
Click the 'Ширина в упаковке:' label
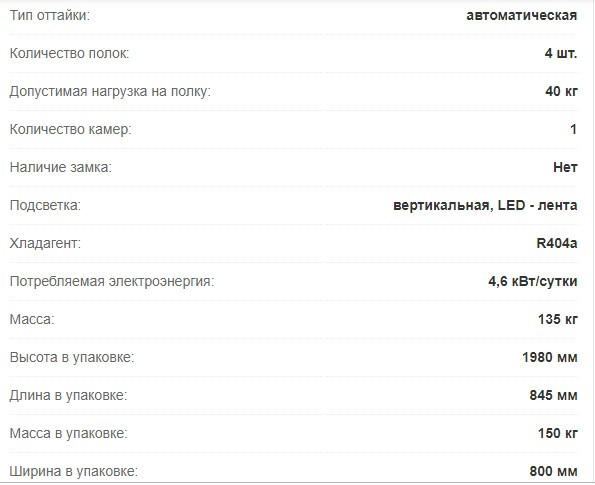tap(74, 471)
